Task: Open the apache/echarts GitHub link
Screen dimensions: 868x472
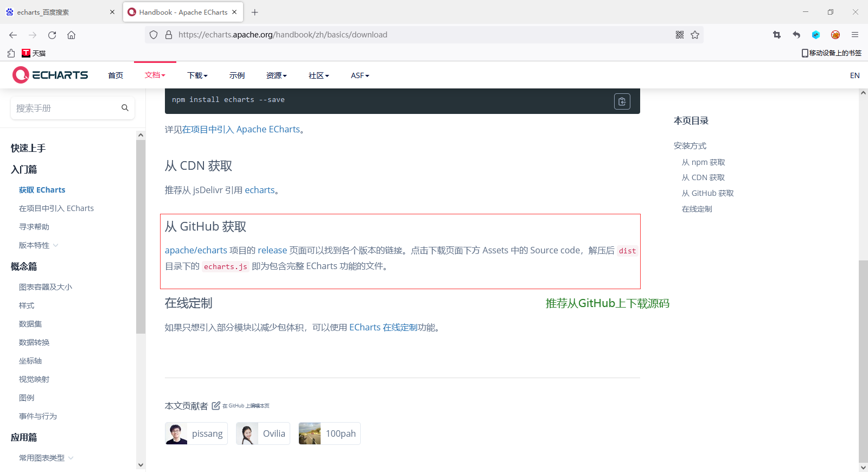Action: click(x=196, y=250)
